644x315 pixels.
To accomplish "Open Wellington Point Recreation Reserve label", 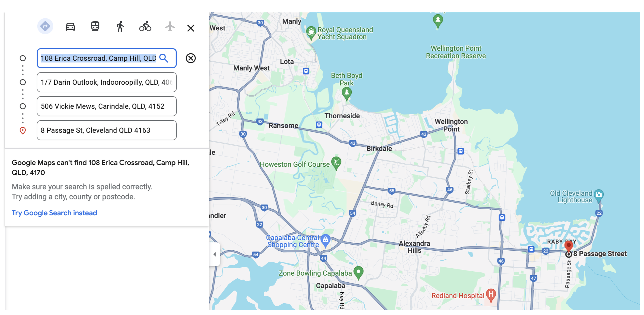I will click(456, 52).
